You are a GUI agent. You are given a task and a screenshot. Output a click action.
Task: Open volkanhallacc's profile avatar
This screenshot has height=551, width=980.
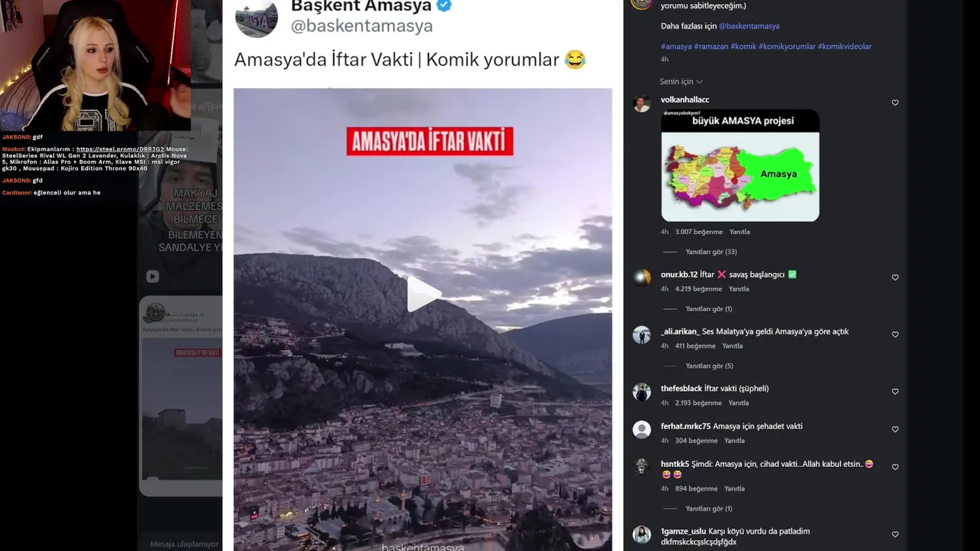[x=642, y=103]
